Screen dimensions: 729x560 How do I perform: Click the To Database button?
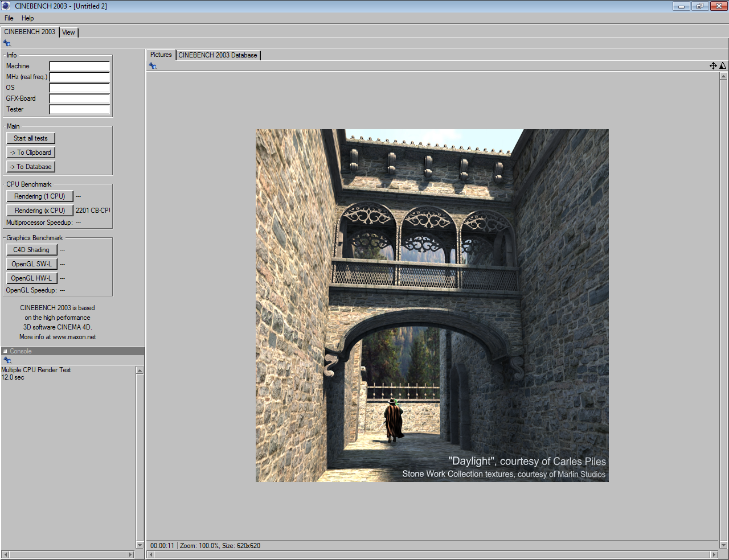pyautogui.click(x=31, y=167)
